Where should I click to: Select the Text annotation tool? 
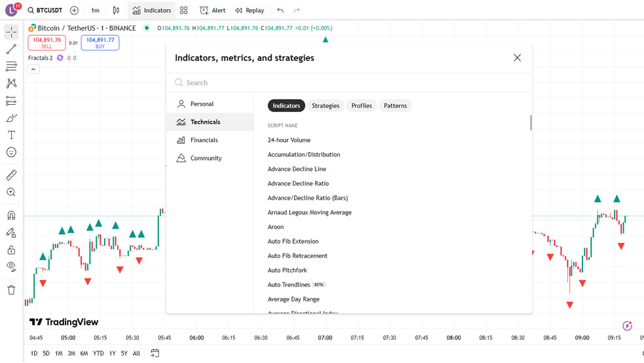click(12, 135)
